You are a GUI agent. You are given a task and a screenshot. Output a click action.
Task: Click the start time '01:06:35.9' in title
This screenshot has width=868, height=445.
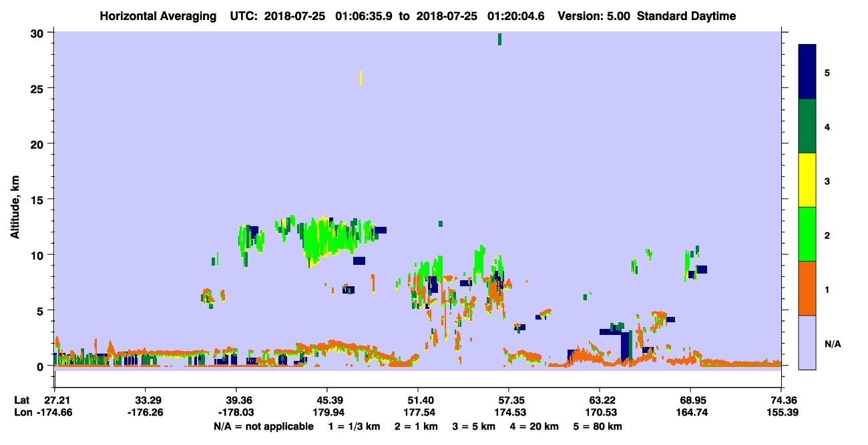[x=365, y=16]
